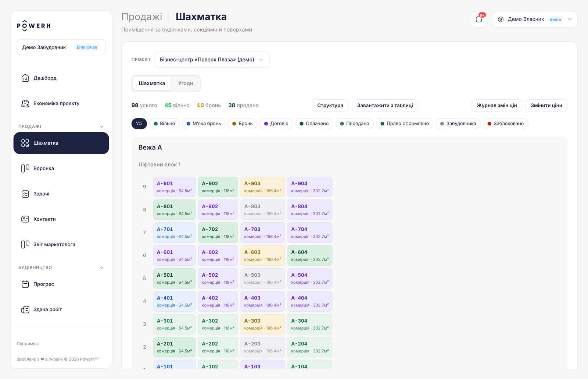Click the Powerh logo
This screenshot has height=379, width=588.
point(34,25)
